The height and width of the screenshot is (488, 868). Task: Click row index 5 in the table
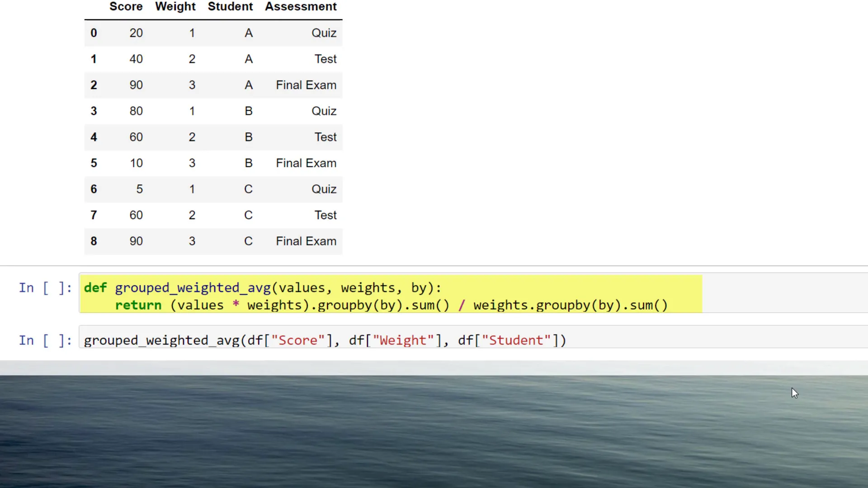click(x=94, y=163)
